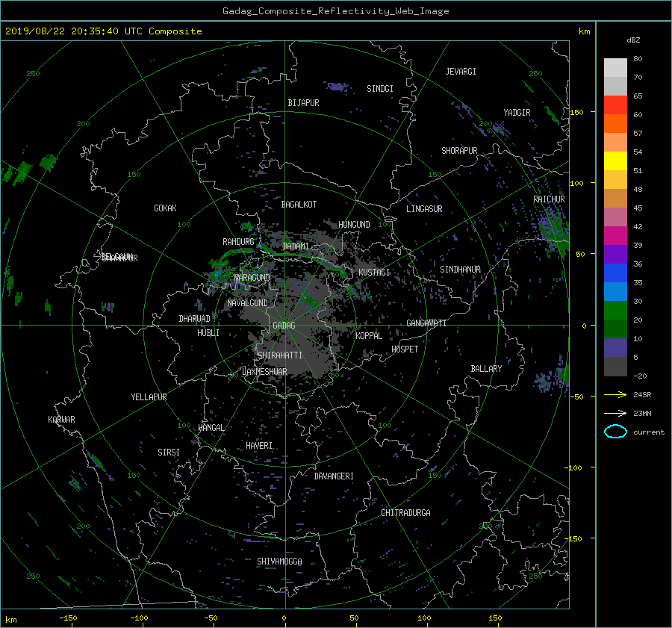Click the KARWAR city label
Screen dimensions: 672x628
(61, 420)
